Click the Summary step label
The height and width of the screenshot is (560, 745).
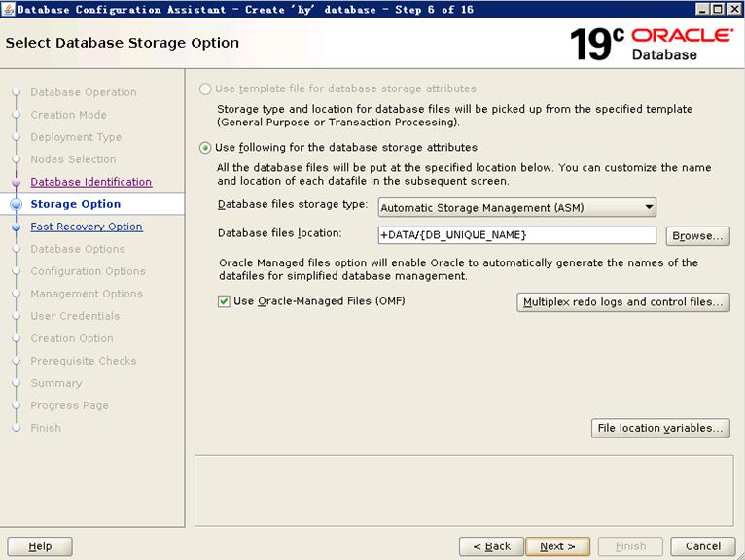56,383
